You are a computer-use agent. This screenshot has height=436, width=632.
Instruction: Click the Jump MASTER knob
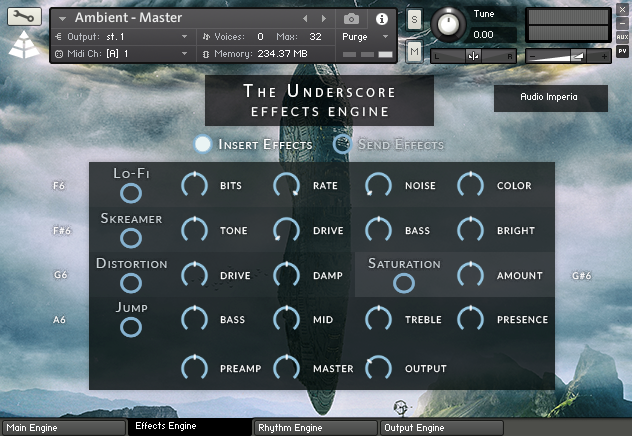pos(287,368)
